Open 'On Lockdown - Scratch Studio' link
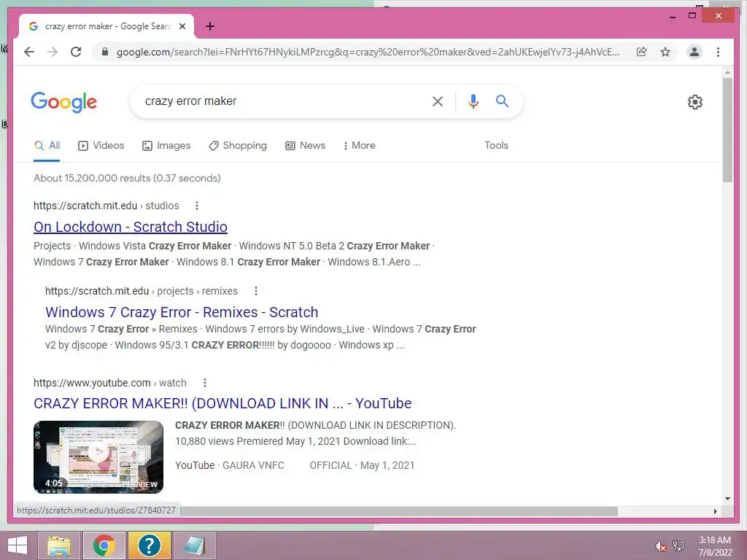Image resolution: width=747 pixels, height=560 pixels. (x=131, y=227)
